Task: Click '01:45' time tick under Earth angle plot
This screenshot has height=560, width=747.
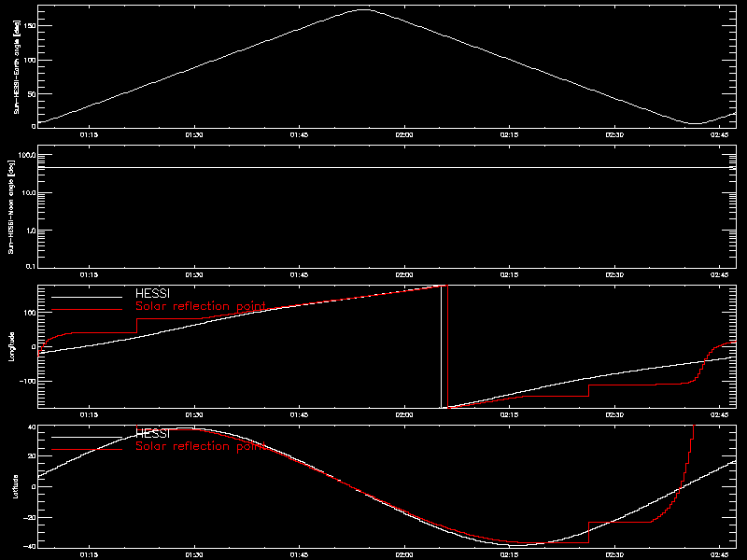Action: 299,135
